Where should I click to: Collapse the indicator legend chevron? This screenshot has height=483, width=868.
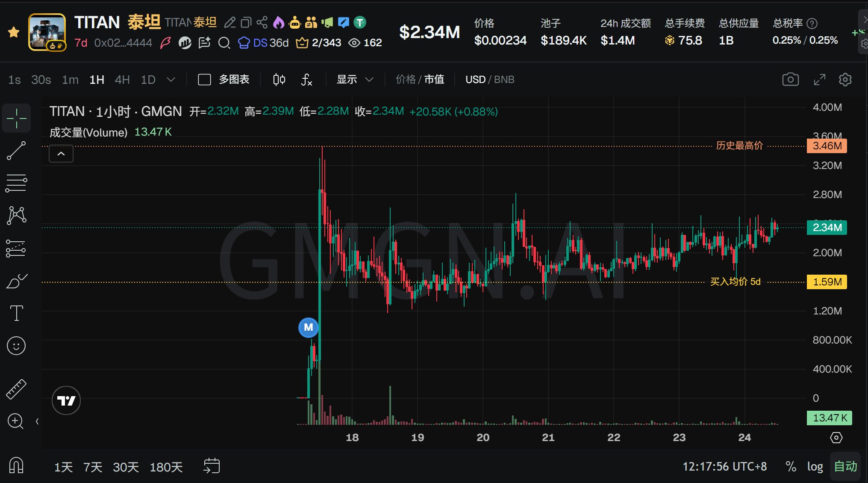(x=61, y=154)
